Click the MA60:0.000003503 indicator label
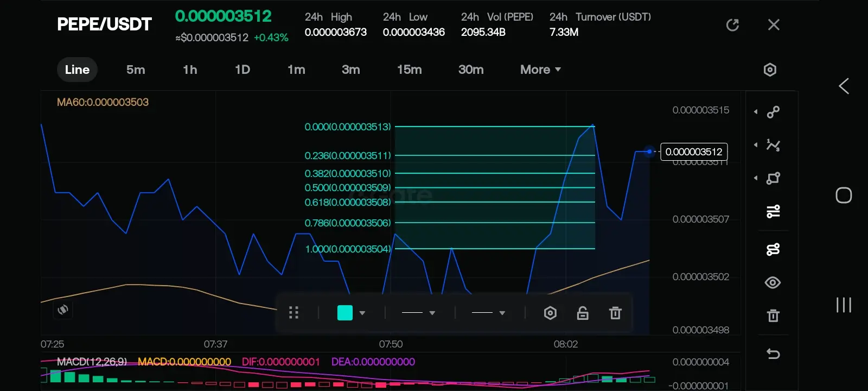The width and height of the screenshot is (868, 391). pyautogui.click(x=103, y=102)
